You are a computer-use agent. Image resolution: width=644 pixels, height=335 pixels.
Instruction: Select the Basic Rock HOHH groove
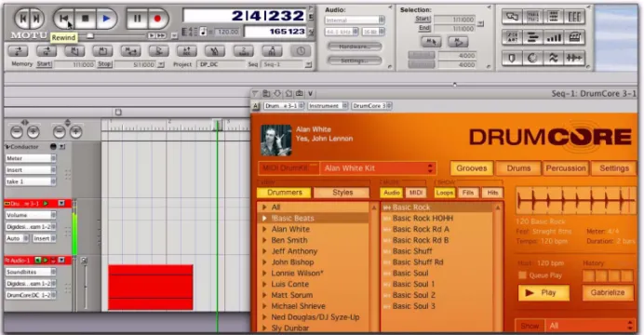(x=423, y=219)
